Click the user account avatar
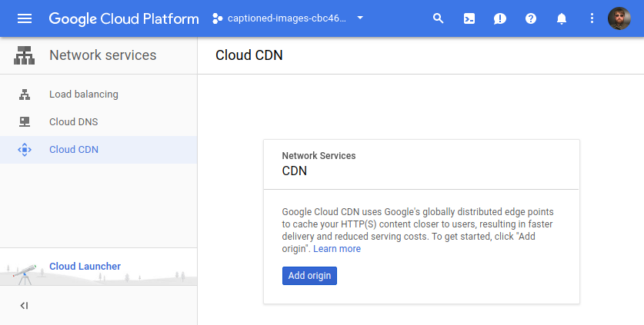This screenshot has height=325, width=644. coord(619,18)
